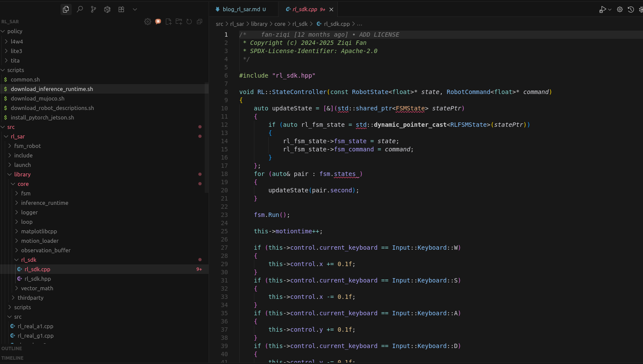Expand the TIMELINE panel
643x364 pixels.
point(104,358)
